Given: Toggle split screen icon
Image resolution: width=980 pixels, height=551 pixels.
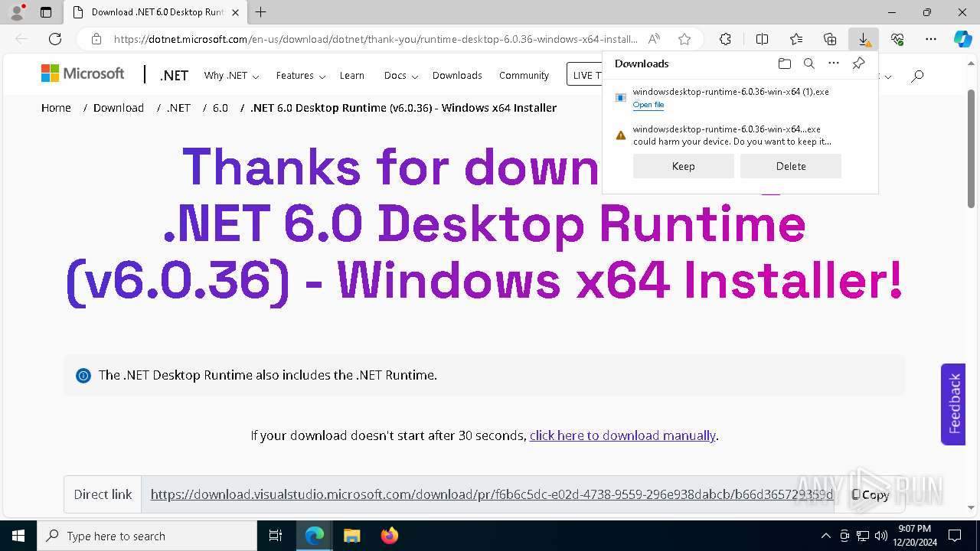Looking at the screenshot, I should [x=762, y=39].
